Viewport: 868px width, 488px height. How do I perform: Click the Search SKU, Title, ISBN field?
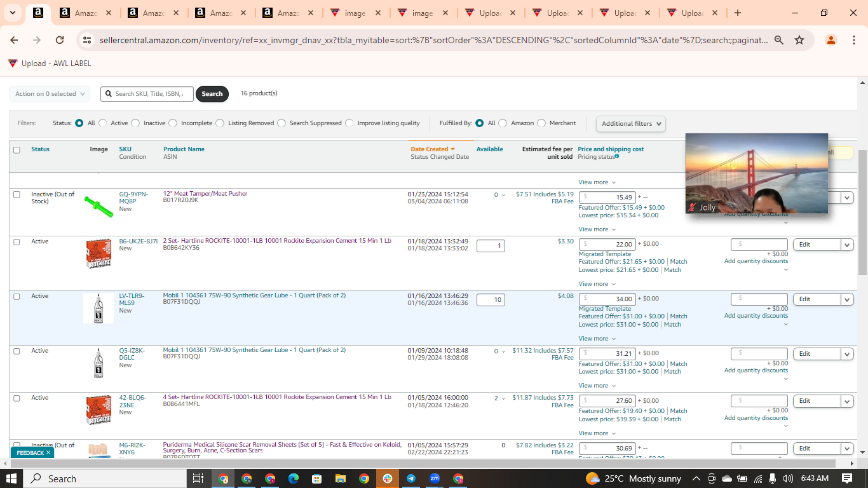tap(147, 94)
